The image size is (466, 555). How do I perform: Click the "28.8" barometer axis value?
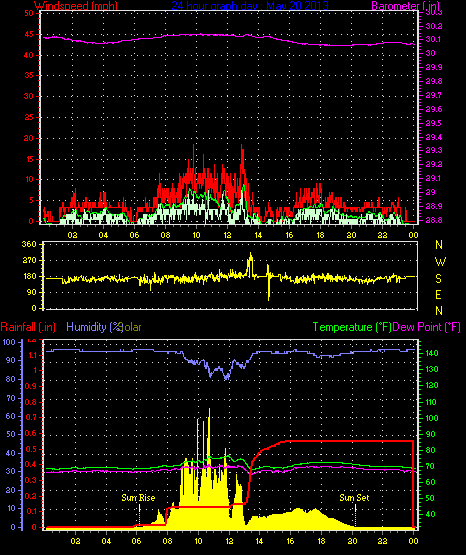tap(434, 220)
